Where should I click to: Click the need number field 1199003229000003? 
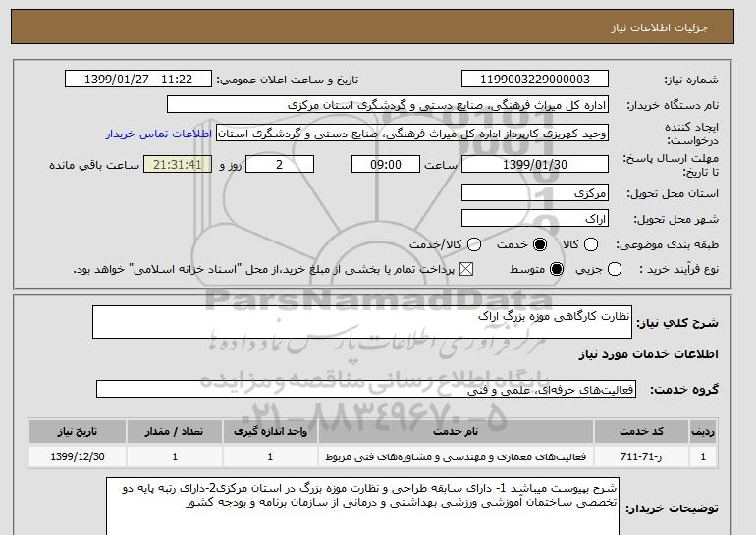[x=535, y=80]
